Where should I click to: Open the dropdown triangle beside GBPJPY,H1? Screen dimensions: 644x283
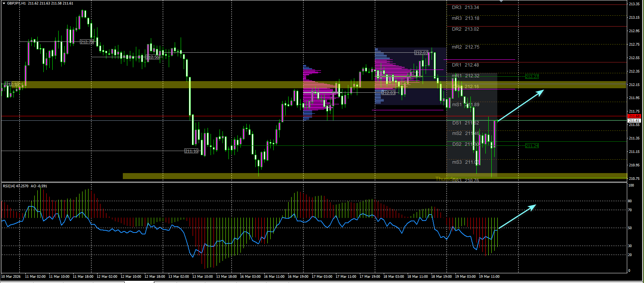click(x=4, y=3)
